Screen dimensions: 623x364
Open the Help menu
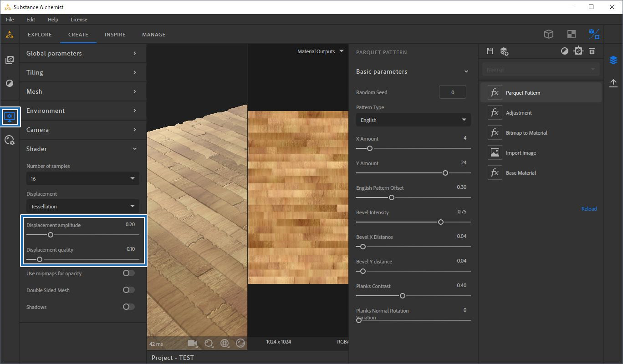[53, 20]
